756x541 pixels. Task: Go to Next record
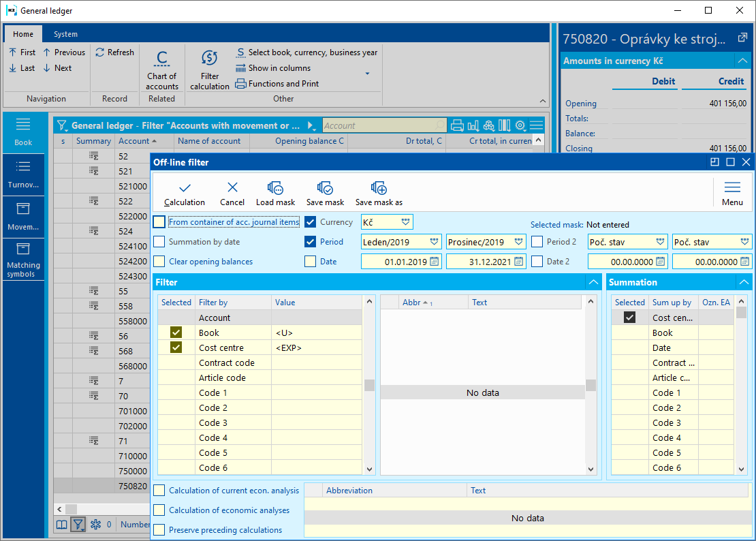tap(57, 68)
